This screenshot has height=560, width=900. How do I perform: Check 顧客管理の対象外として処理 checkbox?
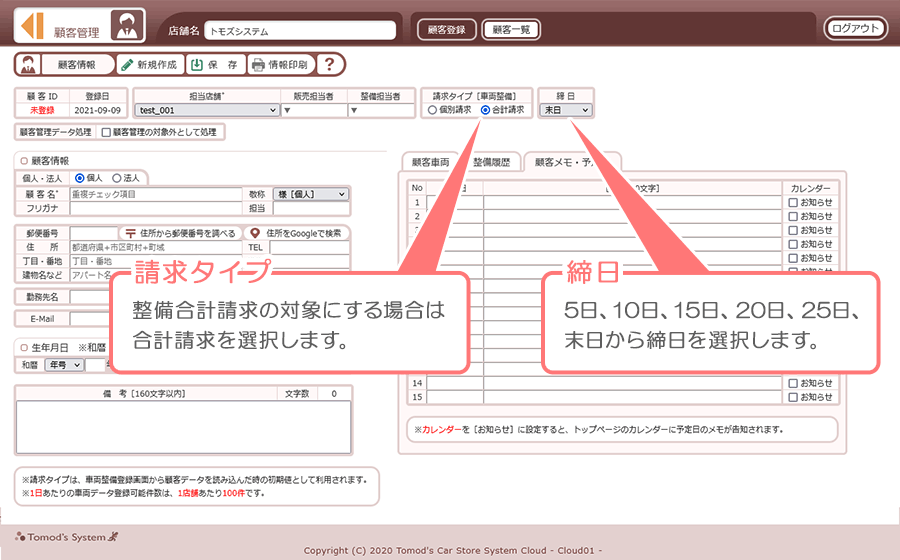(106, 133)
